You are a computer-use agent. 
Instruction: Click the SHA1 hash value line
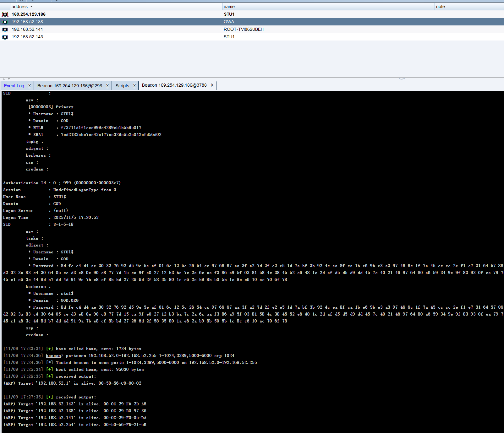(111, 134)
